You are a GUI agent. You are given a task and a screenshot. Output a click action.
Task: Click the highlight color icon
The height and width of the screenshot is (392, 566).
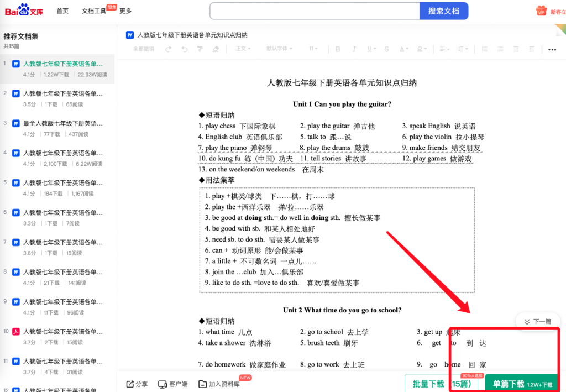[x=420, y=49]
